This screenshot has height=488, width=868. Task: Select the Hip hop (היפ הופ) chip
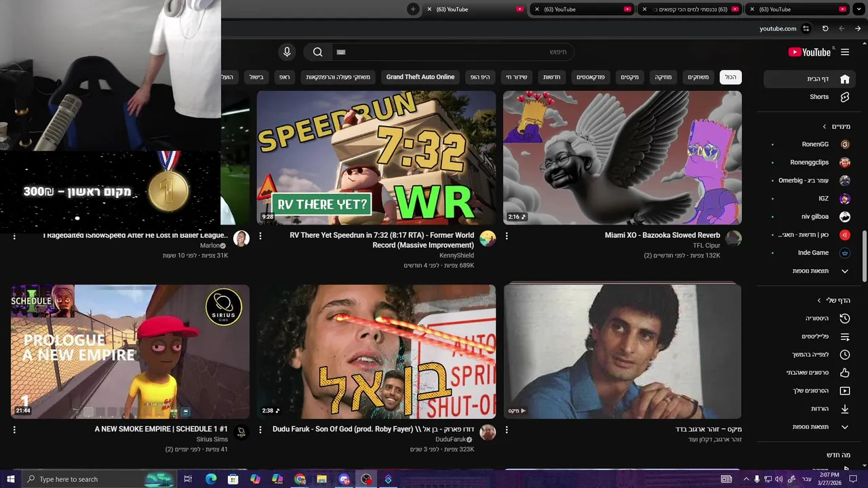pos(480,77)
